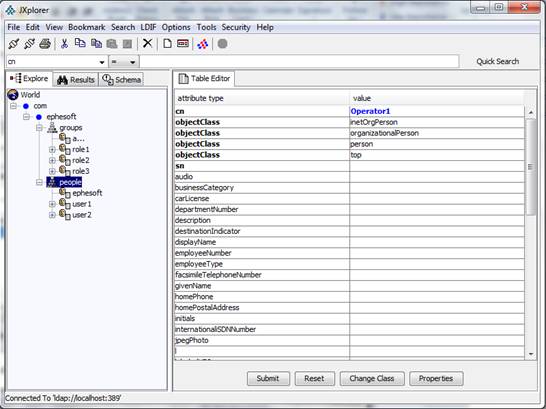The width and height of the screenshot is (546, 409).
Task: Open the Help menu
Action: tap(265, 27)
